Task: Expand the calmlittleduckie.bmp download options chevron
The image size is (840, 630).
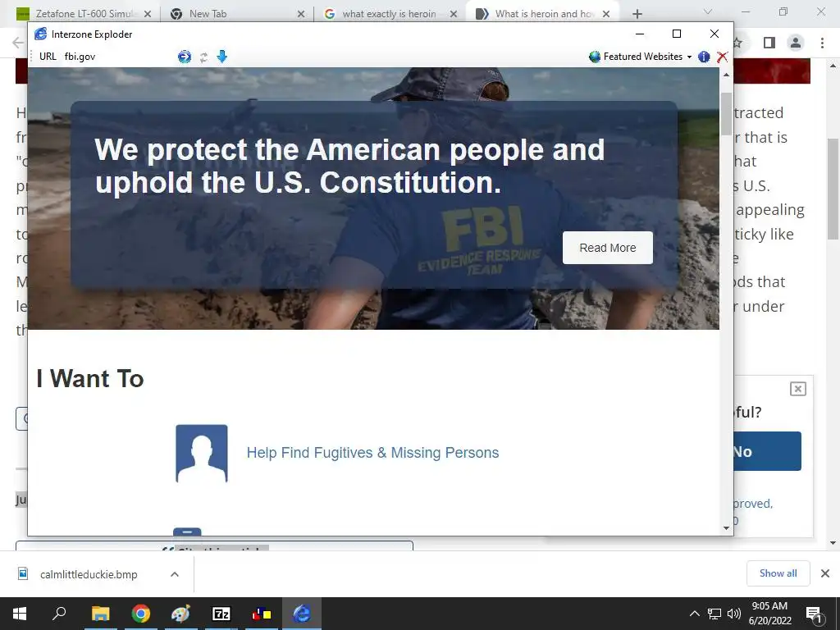Action: click(x=174, y=574)
